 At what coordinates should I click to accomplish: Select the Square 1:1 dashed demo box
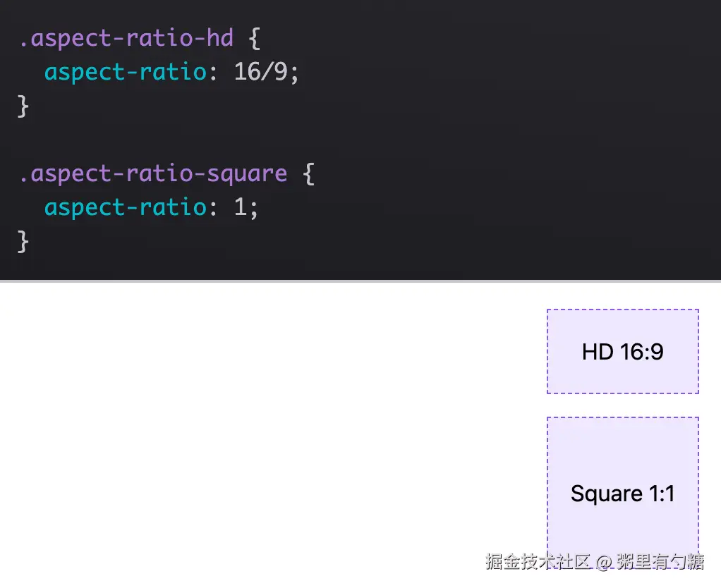(x=622, y=479)
